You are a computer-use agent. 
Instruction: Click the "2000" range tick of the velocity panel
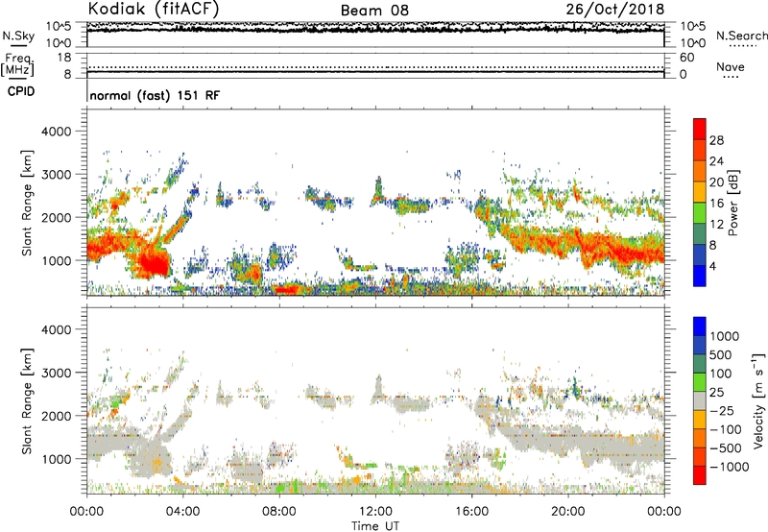pos(56,416)
